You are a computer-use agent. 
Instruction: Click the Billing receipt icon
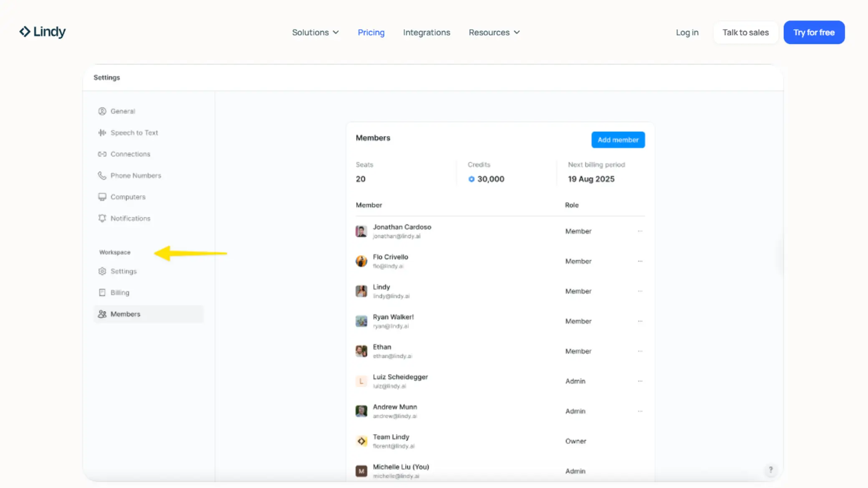coord(102,292)
